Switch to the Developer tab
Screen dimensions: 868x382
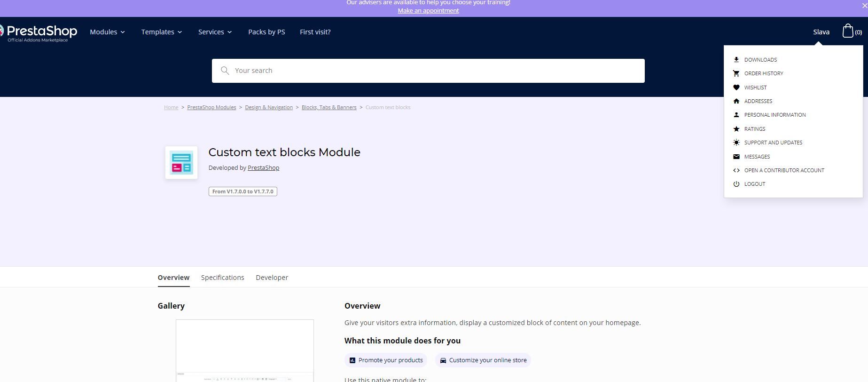coord(272,278)
